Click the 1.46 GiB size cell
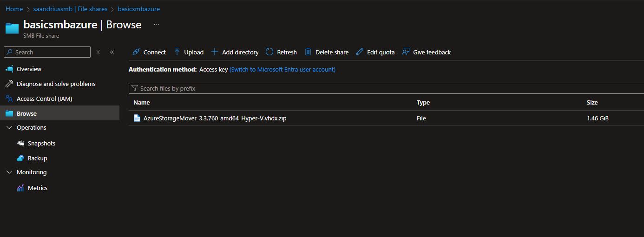 pyautogui.click(x=598, y=118)
